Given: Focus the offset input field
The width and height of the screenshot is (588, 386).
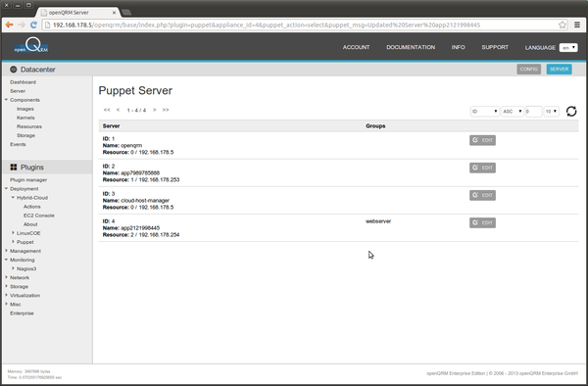Looking at the screenshot, I should (x=534, y=112).
